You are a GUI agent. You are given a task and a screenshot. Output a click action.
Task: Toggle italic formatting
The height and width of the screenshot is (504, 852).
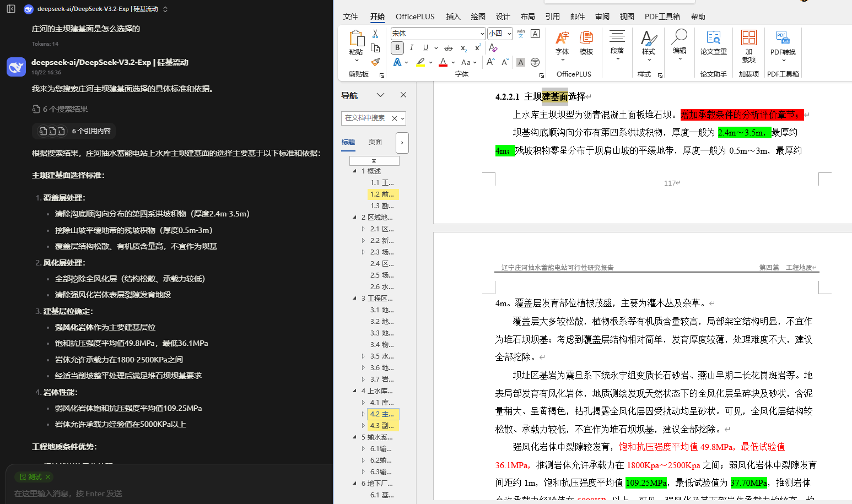pos(412,48)
